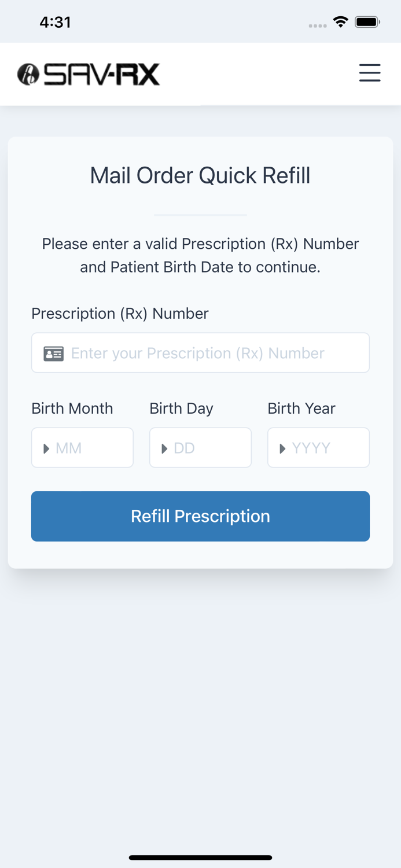
Task: Click the disclosure triangle in the DD field
Action: [165, 447]
